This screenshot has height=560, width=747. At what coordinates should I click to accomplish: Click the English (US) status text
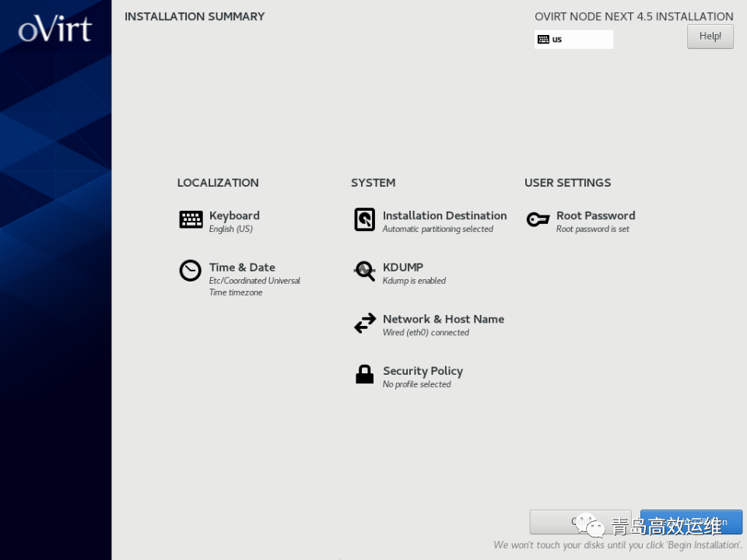click(230, 229)
